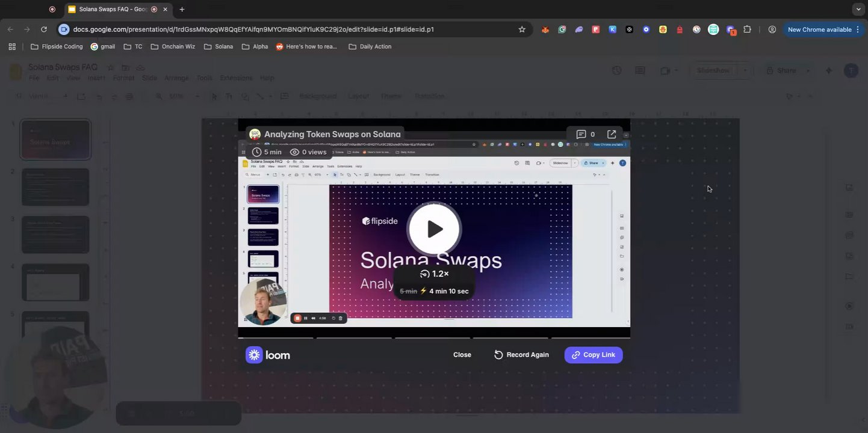Screen dimensions: 868x433
Task: Click the dimmed Share button in Slides
Action: click(781, 70)
